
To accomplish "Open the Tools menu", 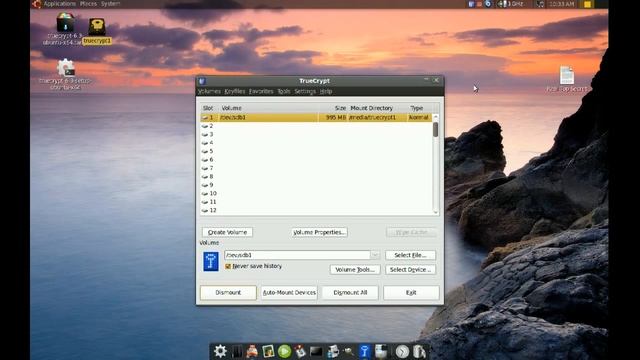I will pos(284,91).
